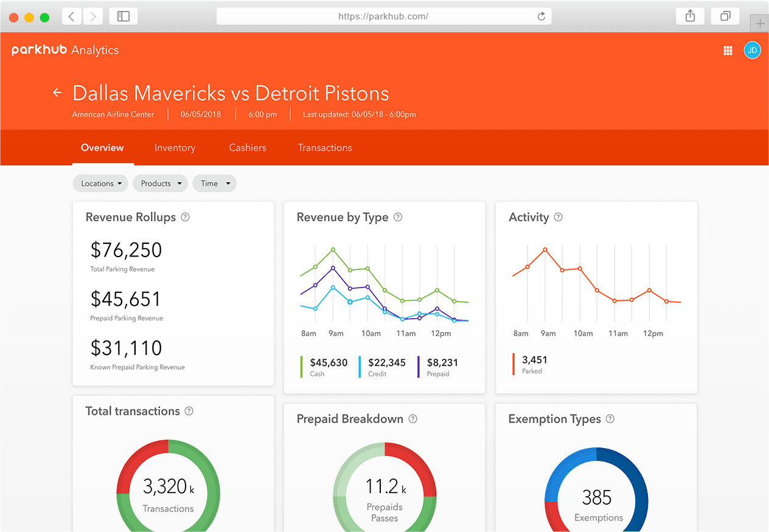Reload the page via the address bar icon
769x532 pixels.
[541, 16]
